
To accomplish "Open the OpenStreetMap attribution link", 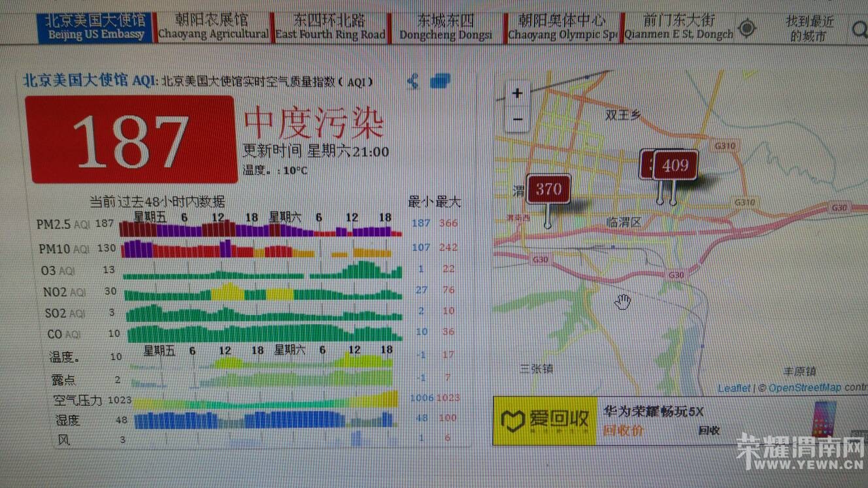I will pyautogui.click(x=805, y=387).
